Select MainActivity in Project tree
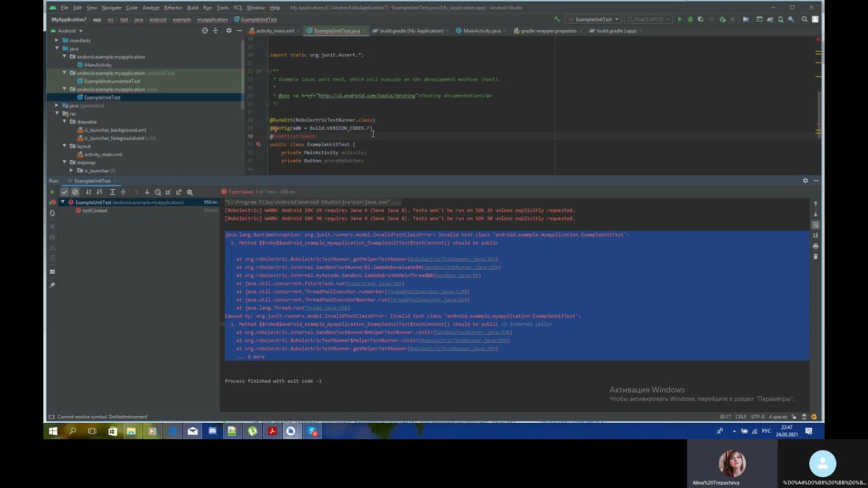The height and width of the screenshot is (488, 868). click(x=98, y=65)
